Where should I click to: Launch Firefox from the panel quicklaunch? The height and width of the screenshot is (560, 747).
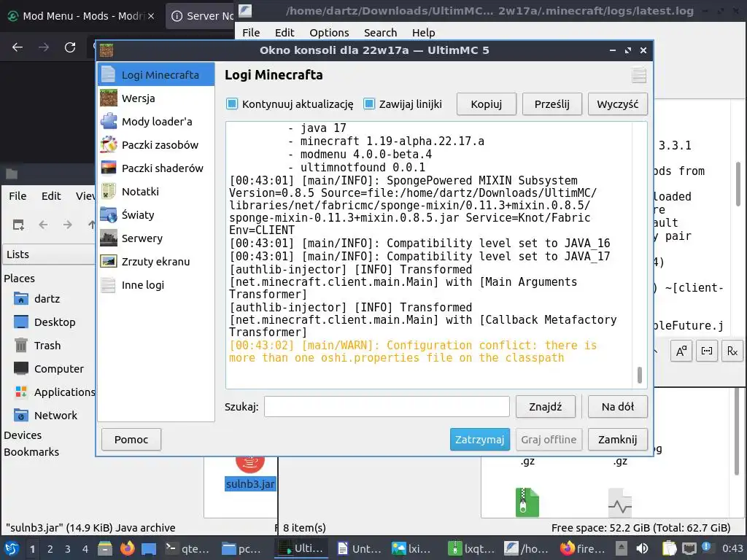127,548
